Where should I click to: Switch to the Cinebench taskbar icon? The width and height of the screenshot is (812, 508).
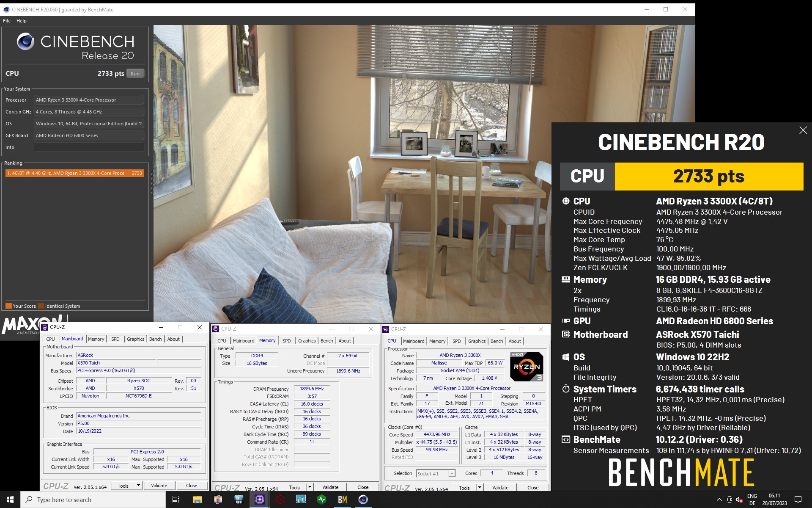[363, 500]
